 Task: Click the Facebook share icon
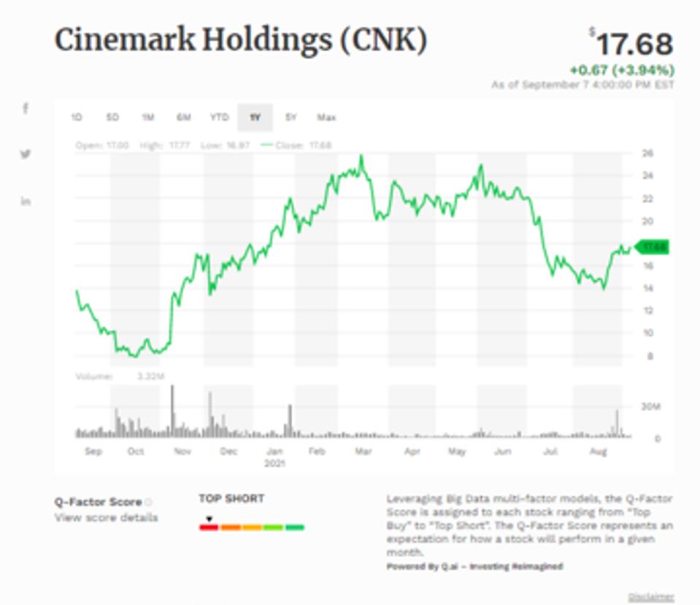pyautogui.click(x=26, y=109)
